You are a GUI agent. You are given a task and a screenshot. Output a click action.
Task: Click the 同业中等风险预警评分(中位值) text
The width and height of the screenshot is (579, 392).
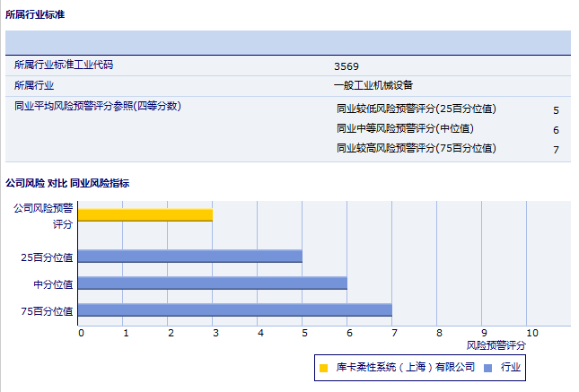tap(405, 129)
